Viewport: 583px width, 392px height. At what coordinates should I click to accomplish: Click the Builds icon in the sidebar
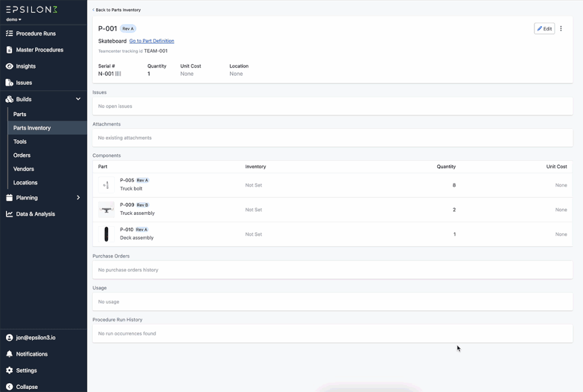[10, 99]
